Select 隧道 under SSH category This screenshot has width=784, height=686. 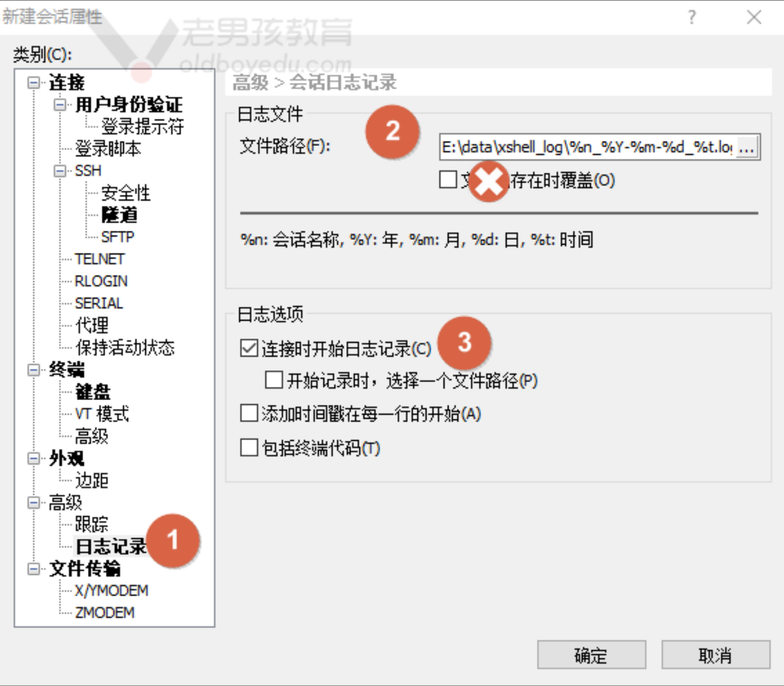tap(119, 215)
